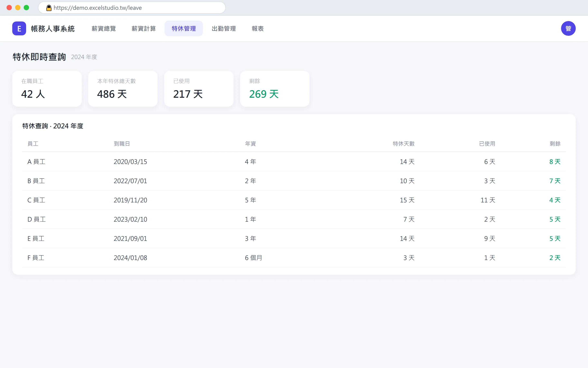Click the 已使用 column header
Screen dimensions: 588x368
point(487,144)
